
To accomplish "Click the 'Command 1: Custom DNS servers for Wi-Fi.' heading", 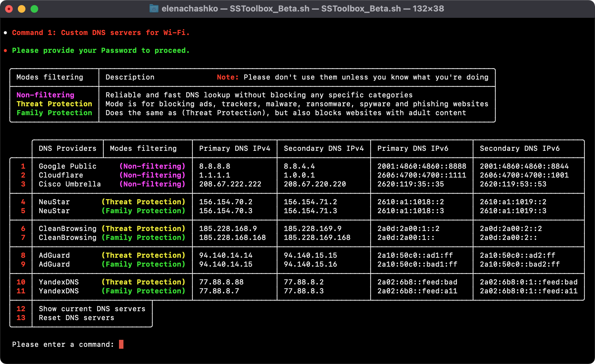I will [101, 33].
